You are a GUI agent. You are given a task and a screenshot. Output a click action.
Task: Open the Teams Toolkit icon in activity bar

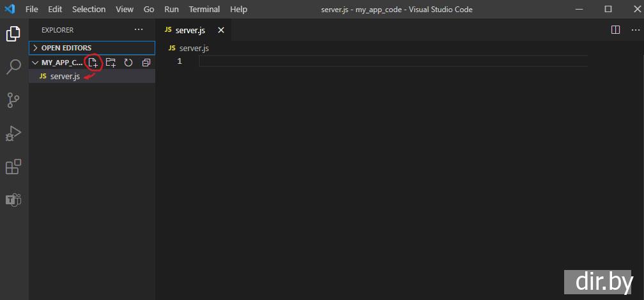pyautogui.click(x=13, y=200)
